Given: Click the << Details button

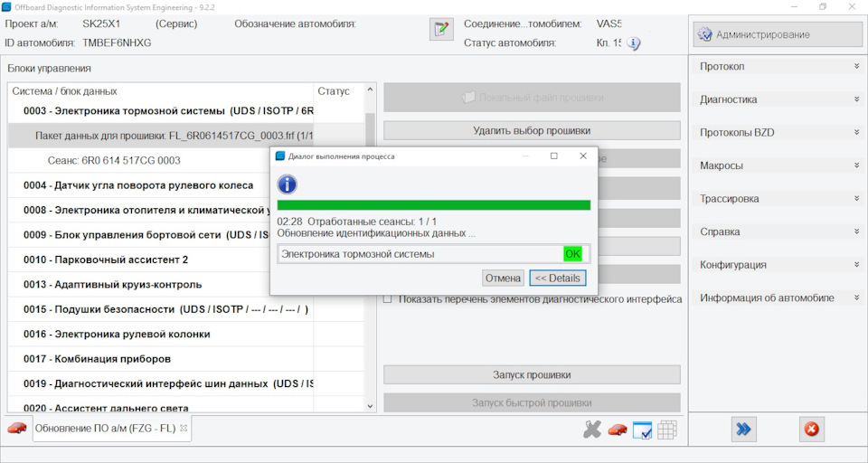Looking at the screenshot, I should (x=558, y=278).
